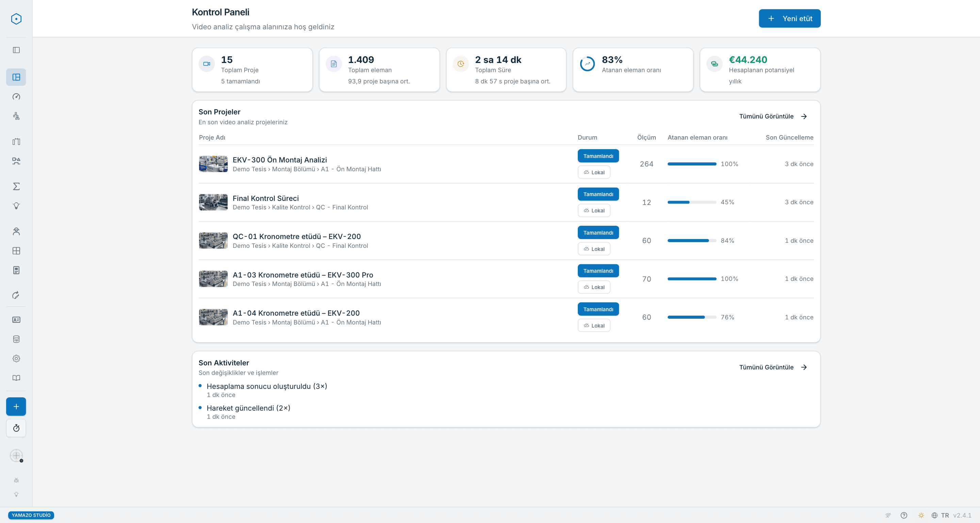Click the circular crosshair plus icon in sidebar
This screenshot has width=980, height=523.
[16, 455]
